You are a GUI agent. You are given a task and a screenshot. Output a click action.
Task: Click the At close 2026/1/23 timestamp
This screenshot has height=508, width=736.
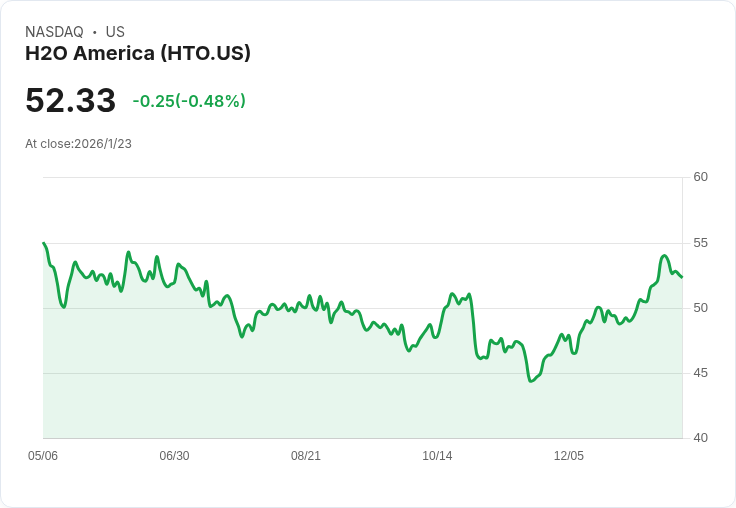pyautogui.click(x=78, y=144)
